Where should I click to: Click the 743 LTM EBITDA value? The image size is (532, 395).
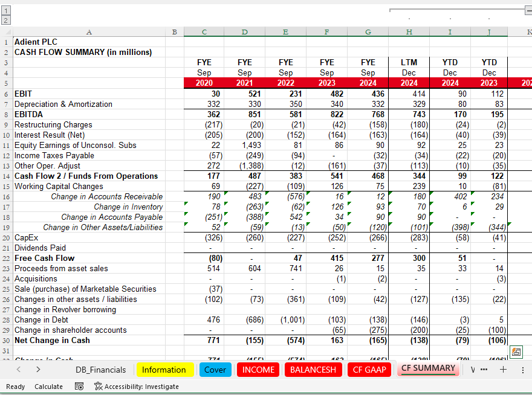coord(409,114)
